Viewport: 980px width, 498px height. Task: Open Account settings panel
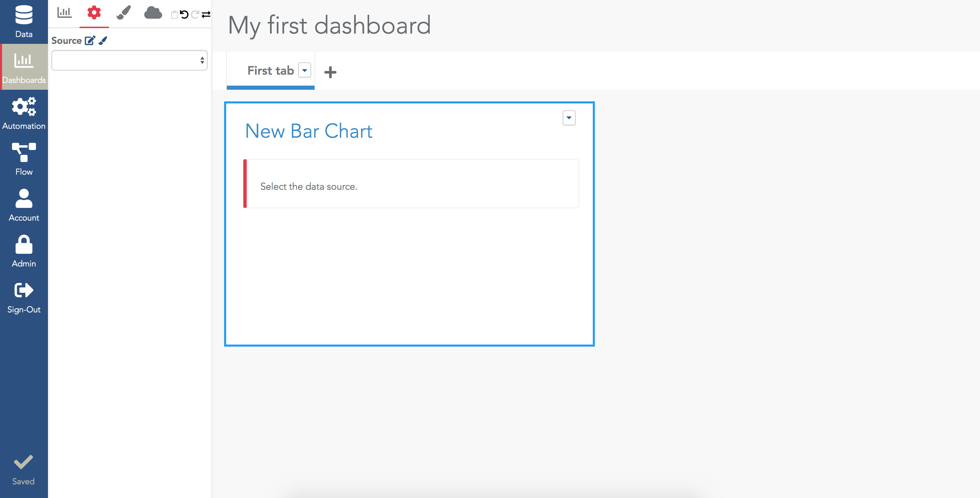point(24,204)
